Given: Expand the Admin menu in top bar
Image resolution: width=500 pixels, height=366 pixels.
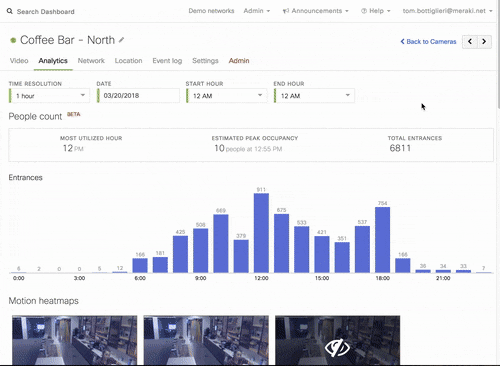Looking at the screenshot, I should coord(257,11).
